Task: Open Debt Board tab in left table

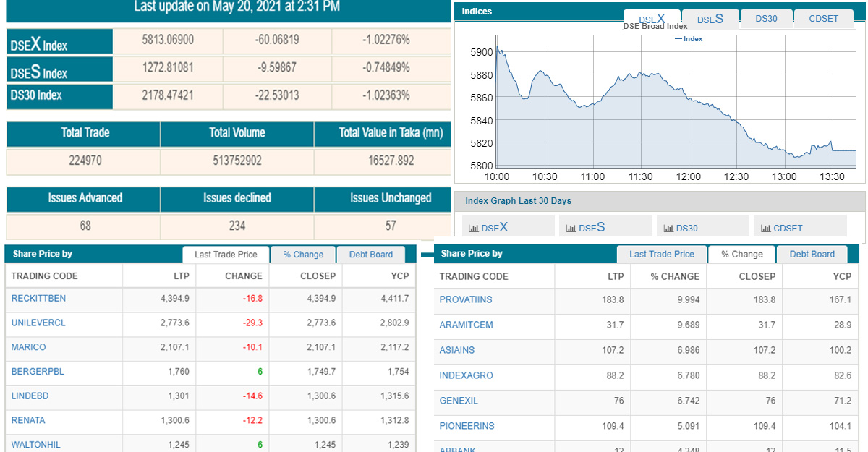Action: point(370,255)
